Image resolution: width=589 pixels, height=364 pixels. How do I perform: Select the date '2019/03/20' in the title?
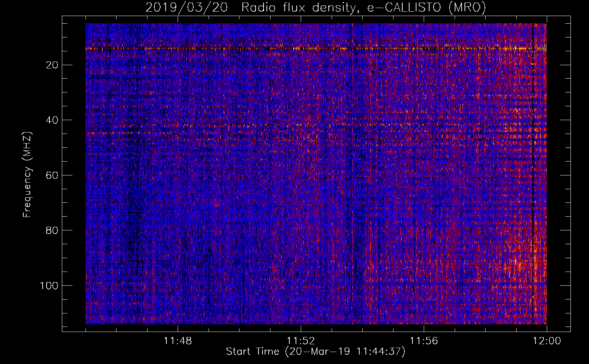187,8
